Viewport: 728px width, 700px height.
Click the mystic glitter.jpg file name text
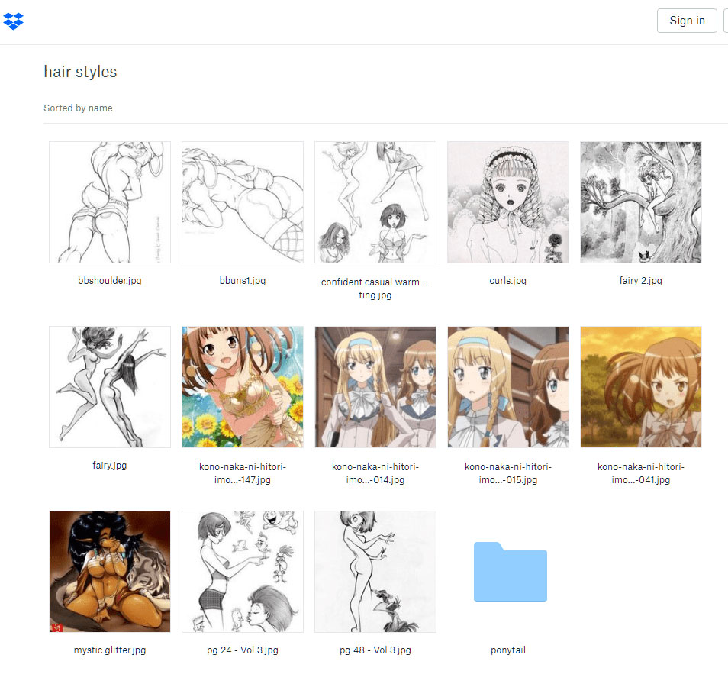click(110, 650)
